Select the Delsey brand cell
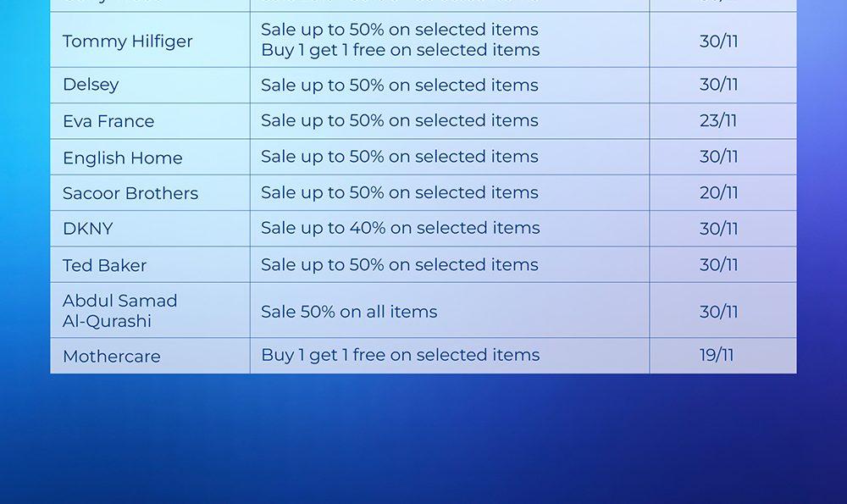This screenshot has height=504, width=847. coord(91,85)
